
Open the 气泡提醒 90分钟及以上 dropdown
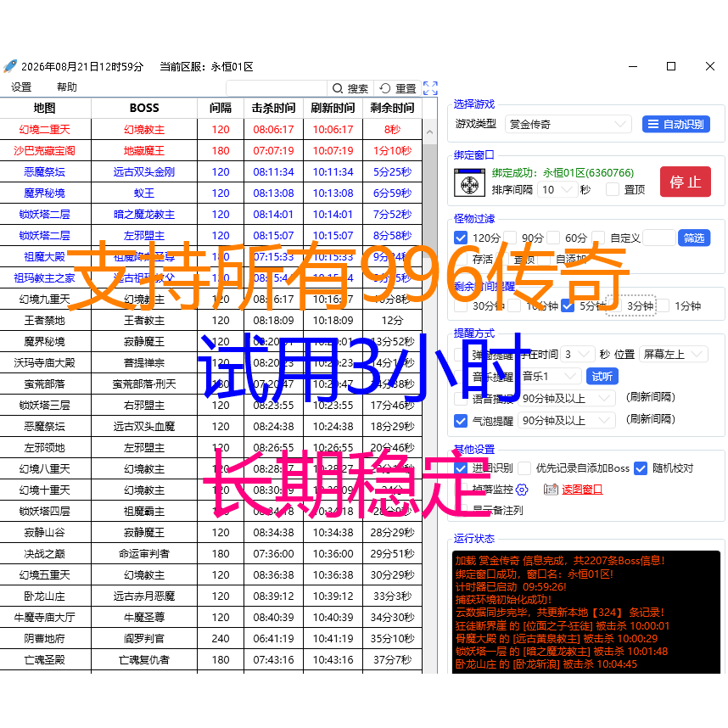pos(567,421)
